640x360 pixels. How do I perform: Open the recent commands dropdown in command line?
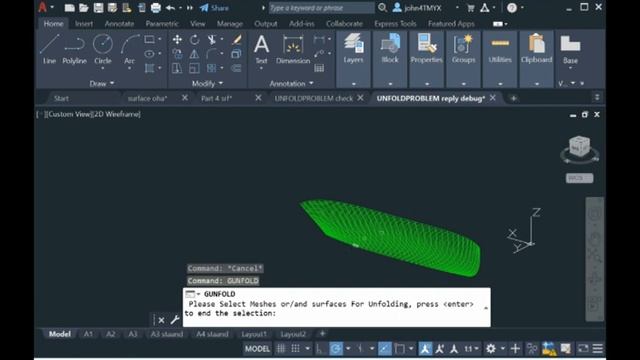coord(192,294)
